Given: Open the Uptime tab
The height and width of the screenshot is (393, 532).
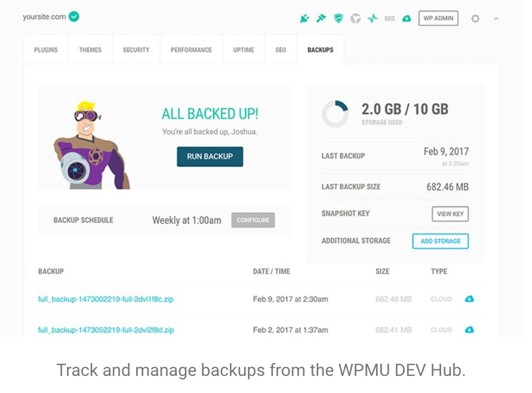Looking at the screenshot, I should [244, 49].
